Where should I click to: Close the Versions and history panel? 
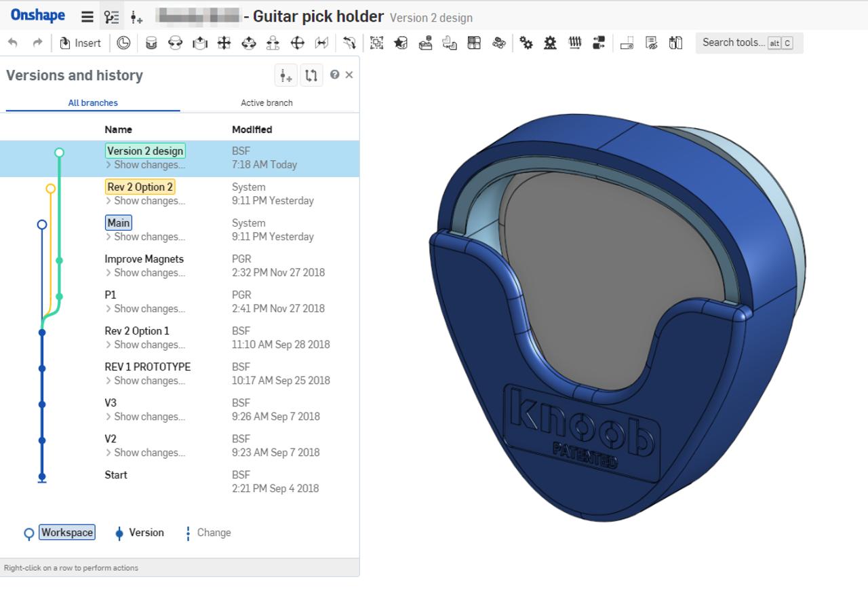click(349, 75)
